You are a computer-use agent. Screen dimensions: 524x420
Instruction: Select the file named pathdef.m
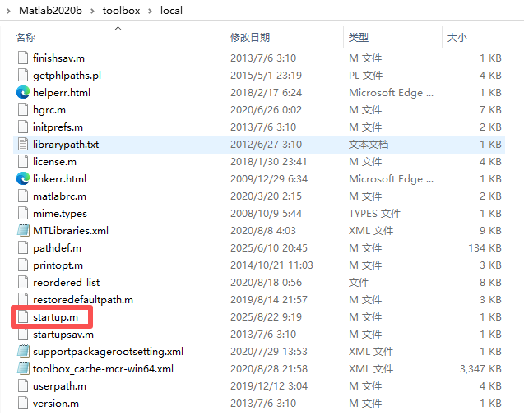57,248
